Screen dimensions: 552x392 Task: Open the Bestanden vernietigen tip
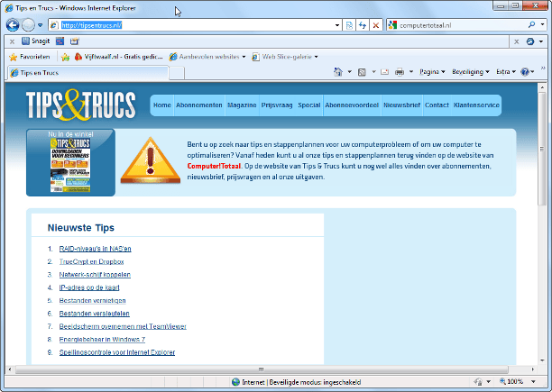tap(92, 301)
